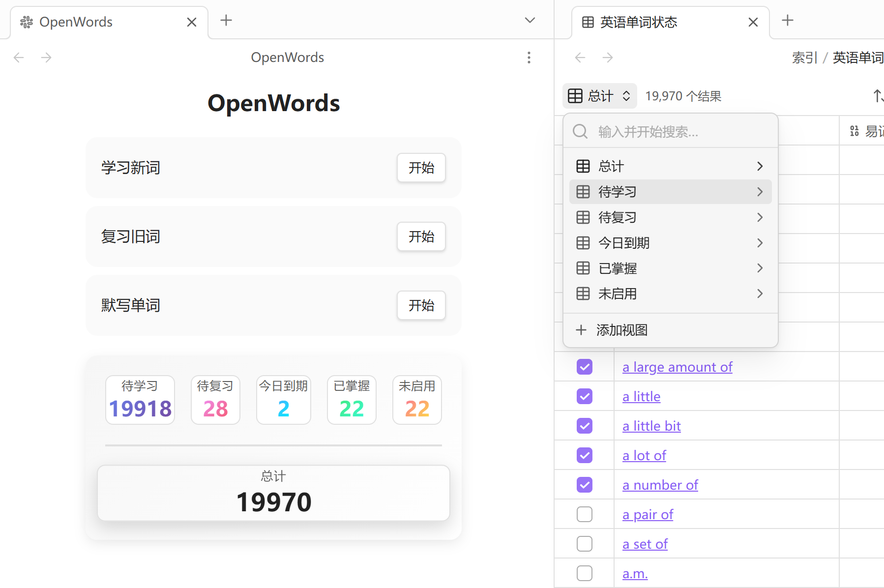Uncheck the 'a number of' checkbox
Image resolution: width=884 pixels, height=588 pixels.
585,485
